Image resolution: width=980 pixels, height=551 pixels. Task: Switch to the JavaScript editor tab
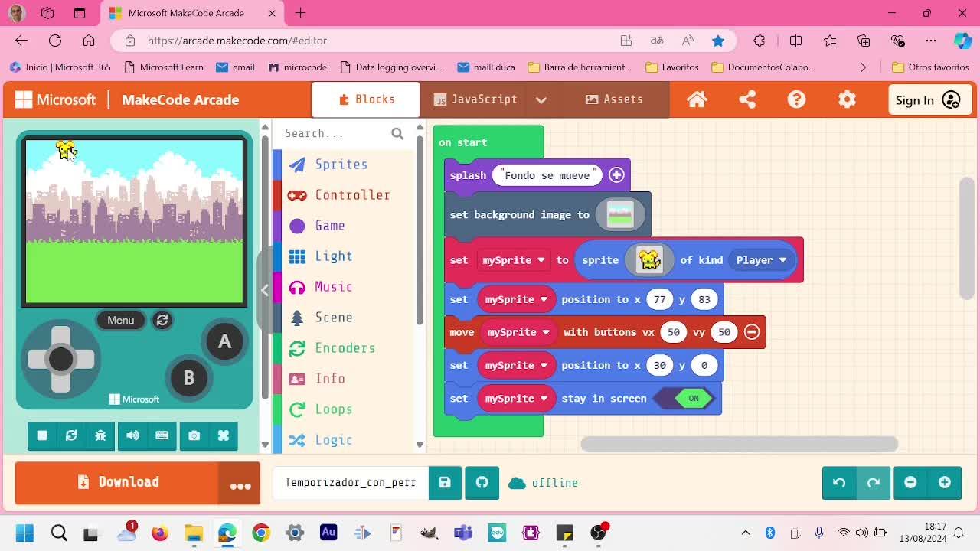point(475,99)
